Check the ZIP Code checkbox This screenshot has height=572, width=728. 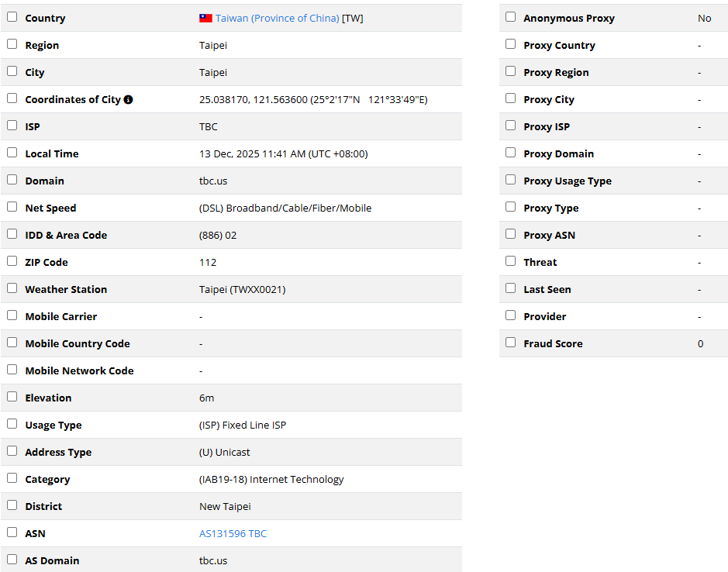click(x=12, y=261)
